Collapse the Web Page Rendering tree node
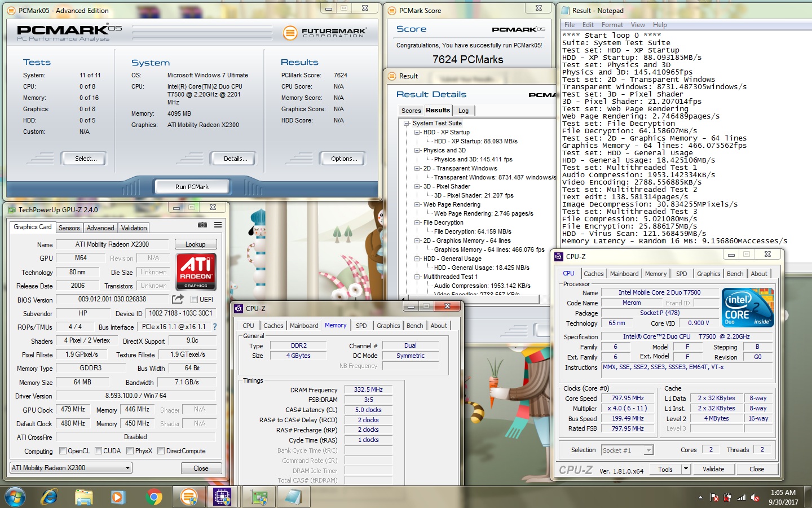Viewport: 812px width, 508px height. coord(417,204)
